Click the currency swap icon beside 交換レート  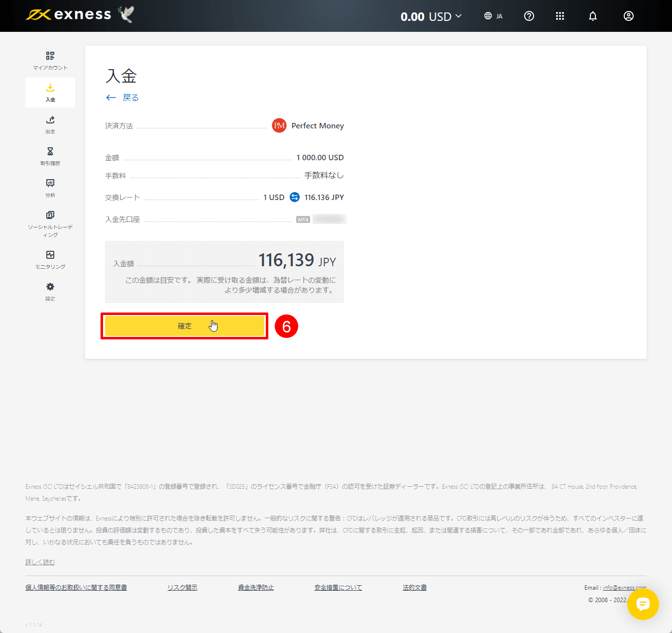pos(295,197)
